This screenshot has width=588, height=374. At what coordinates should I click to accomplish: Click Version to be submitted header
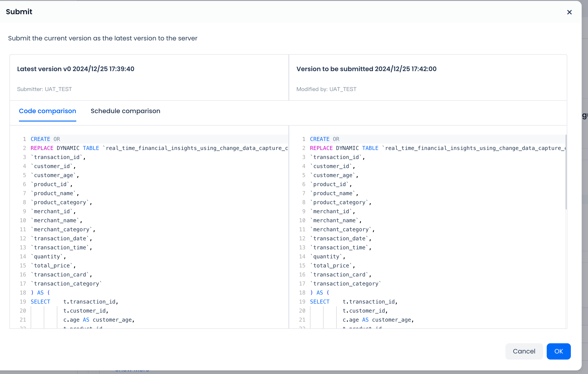coord(366,69)
